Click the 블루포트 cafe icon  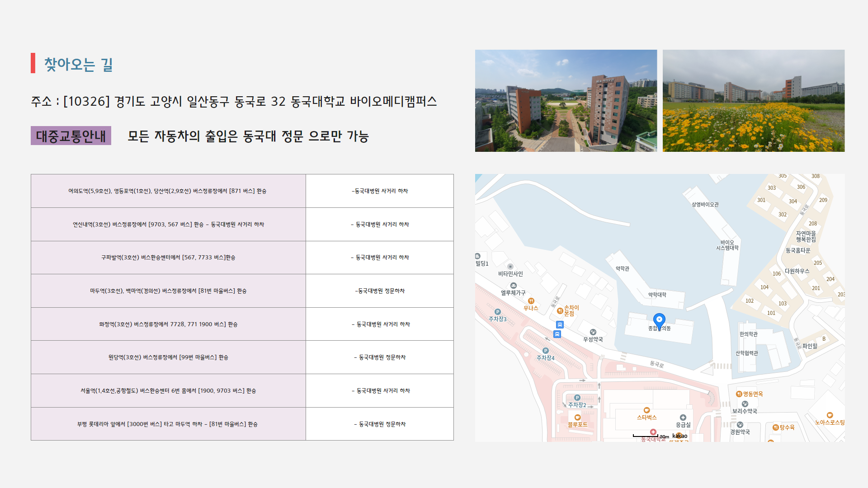click(x=577, y=418)
